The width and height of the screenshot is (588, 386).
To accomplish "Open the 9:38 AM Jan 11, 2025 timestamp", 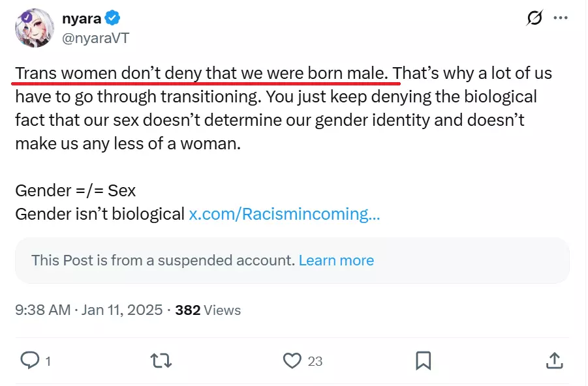I will [89, 310].
